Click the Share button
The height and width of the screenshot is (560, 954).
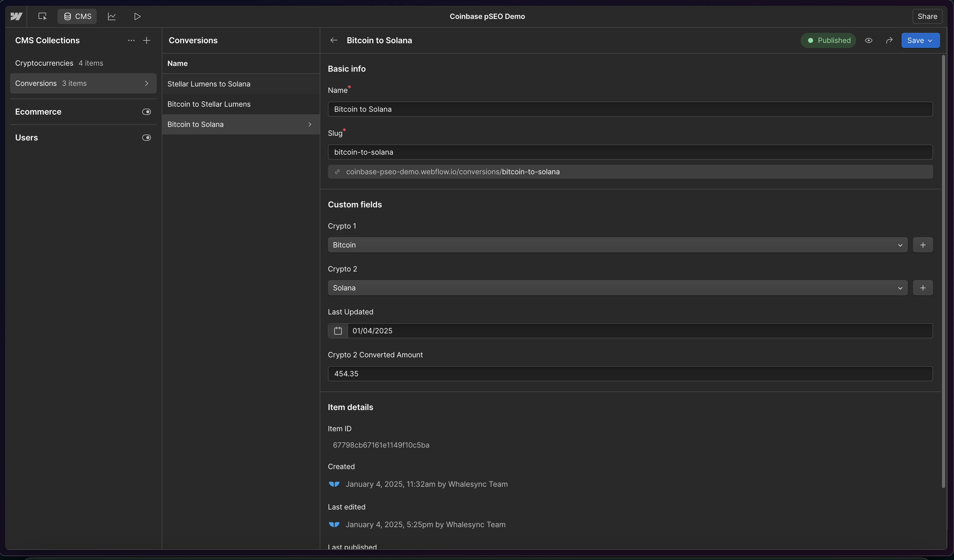click(927, 16)
